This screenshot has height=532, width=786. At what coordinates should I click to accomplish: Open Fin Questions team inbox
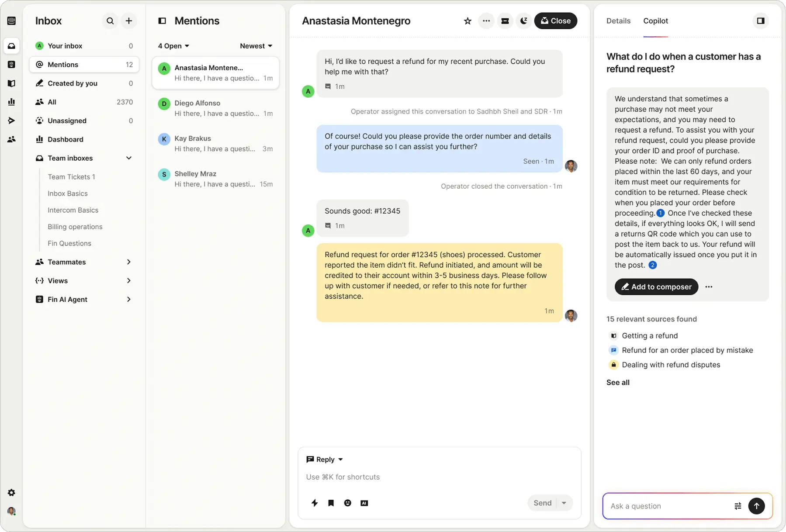69,243
